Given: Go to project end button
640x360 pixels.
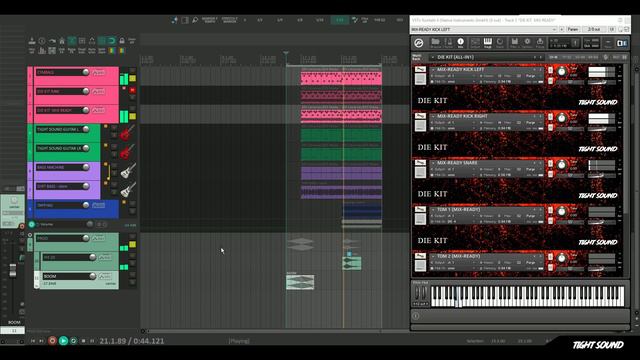Looking at the screenshot, I should (42, 340).
